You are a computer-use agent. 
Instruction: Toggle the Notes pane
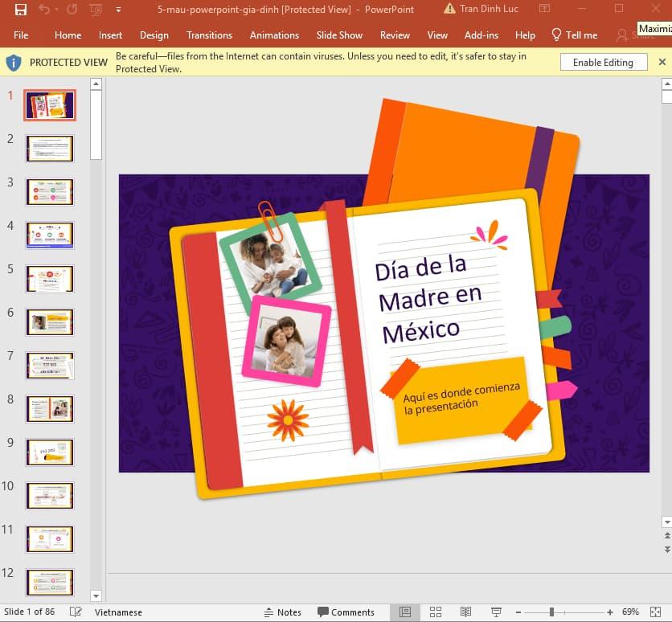[x=283, y=612]
